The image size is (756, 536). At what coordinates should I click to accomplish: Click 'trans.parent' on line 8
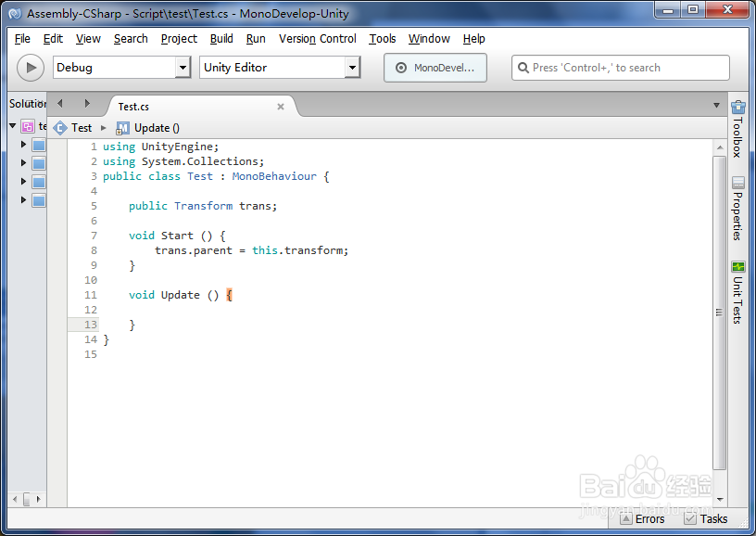[x=194, y=250]
